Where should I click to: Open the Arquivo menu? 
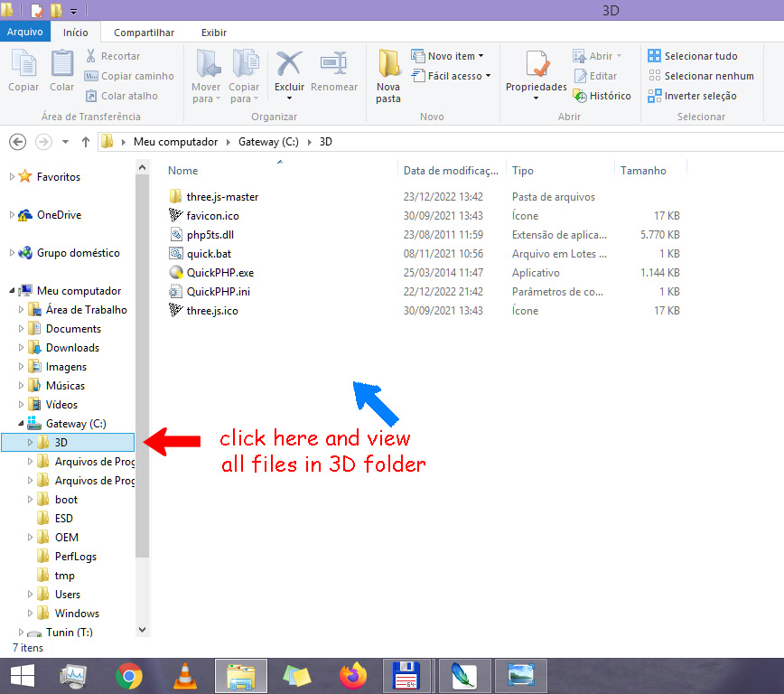tap(24, 33)
